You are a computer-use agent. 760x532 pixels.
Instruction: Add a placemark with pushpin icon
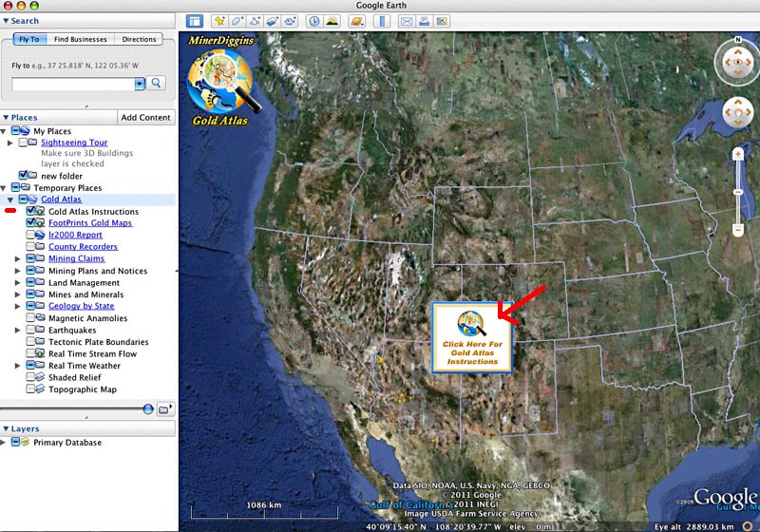(x=219, y=21)
